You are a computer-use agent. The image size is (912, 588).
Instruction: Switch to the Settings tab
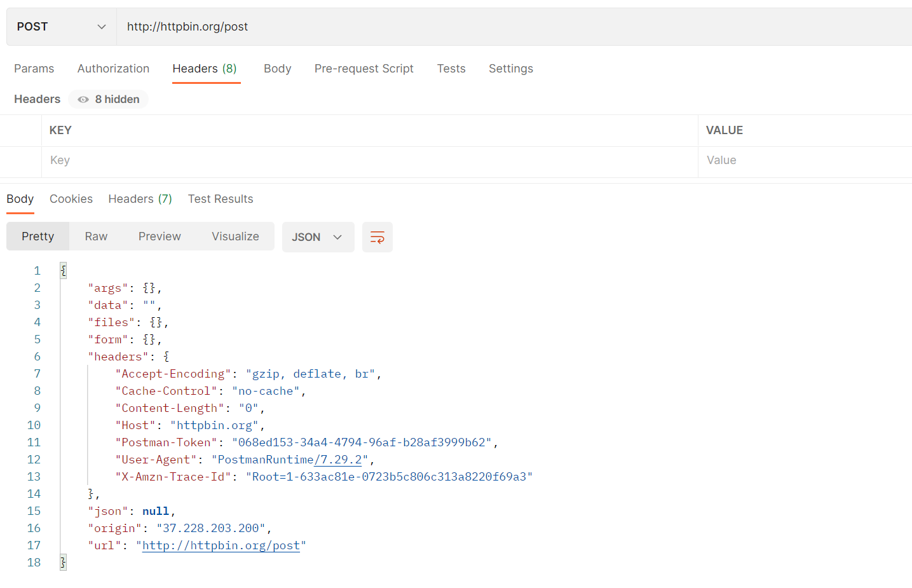pos(511,69)
